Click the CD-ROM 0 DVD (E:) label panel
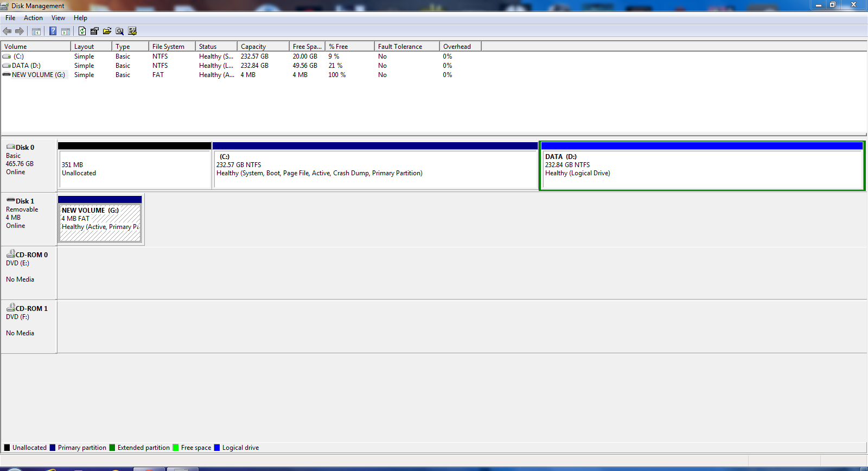 pos(29,273)
